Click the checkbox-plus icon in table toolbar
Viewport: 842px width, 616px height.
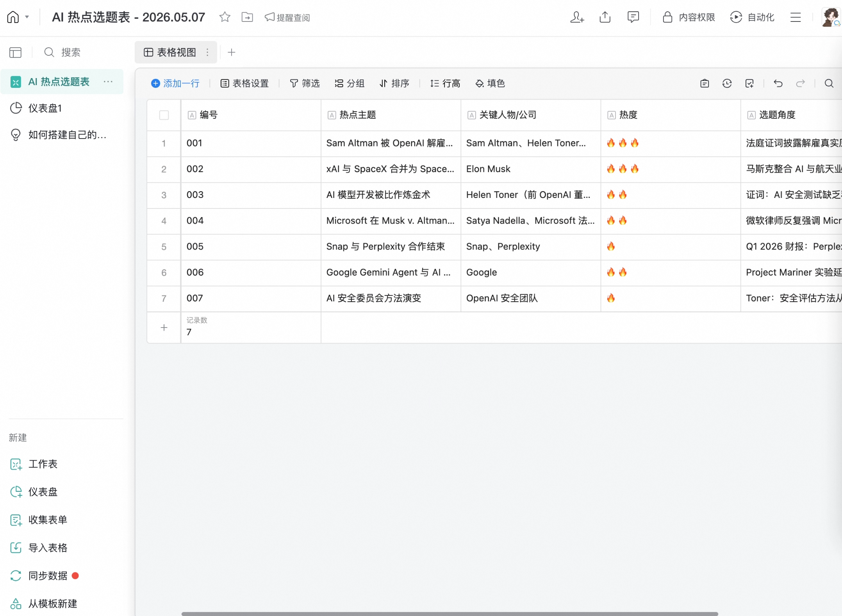click(749, 83)
